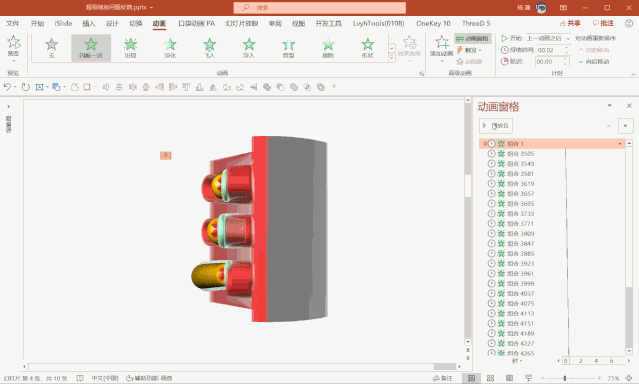The image size is (639, 384).
Task: Click the first merge shapes circle icon
Action: coord(267,87)
